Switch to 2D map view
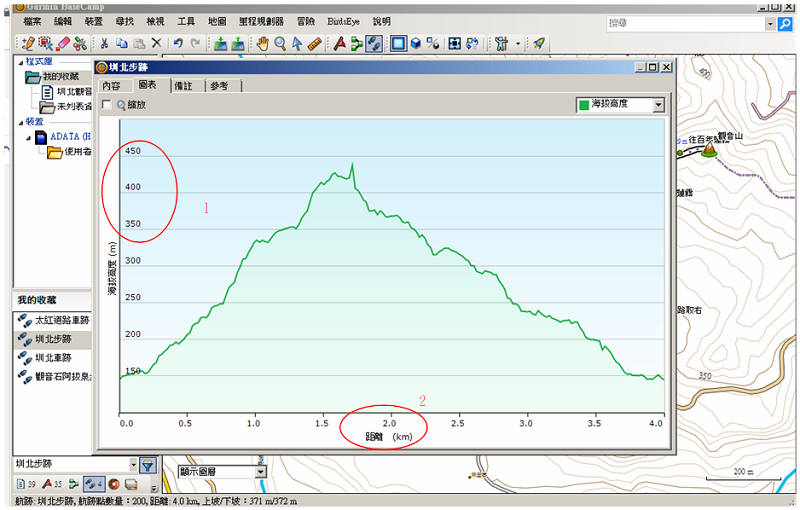The image size is (800, 510). (398, 44)
